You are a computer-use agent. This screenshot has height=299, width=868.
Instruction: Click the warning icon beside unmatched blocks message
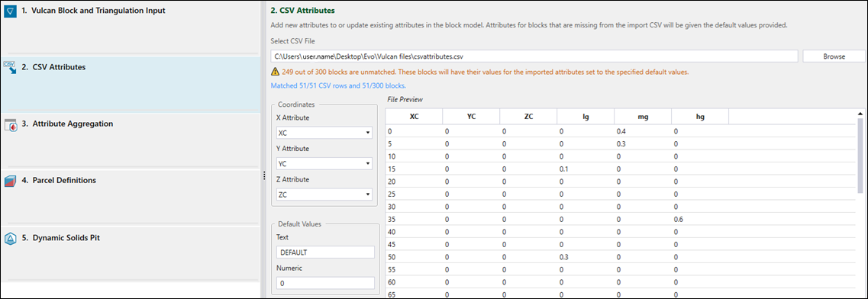[x=275, y=72]
